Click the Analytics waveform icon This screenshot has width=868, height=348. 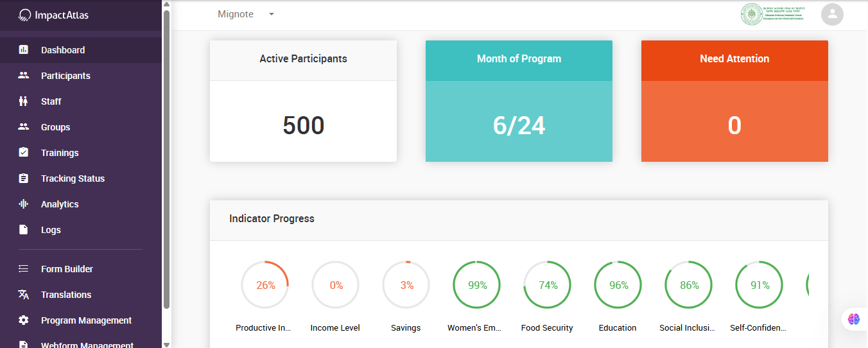click(x=24, y=204)
